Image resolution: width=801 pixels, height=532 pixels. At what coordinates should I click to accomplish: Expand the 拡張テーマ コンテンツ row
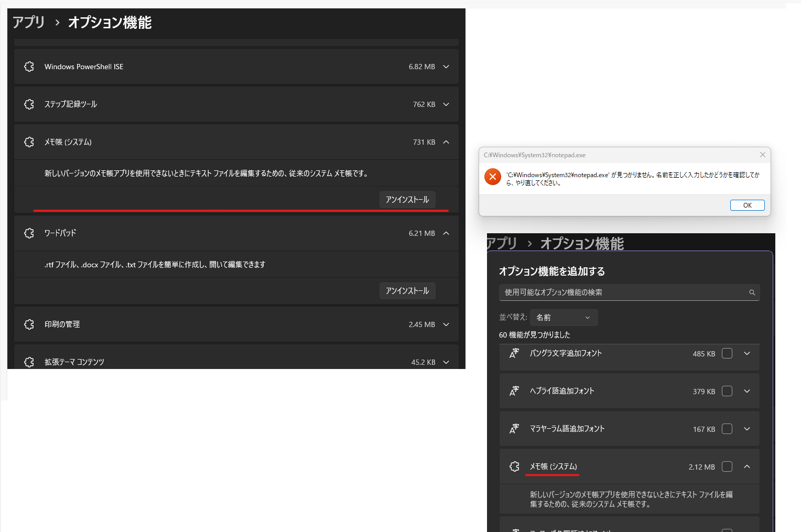pyautogui.click(x=446, y=362)
